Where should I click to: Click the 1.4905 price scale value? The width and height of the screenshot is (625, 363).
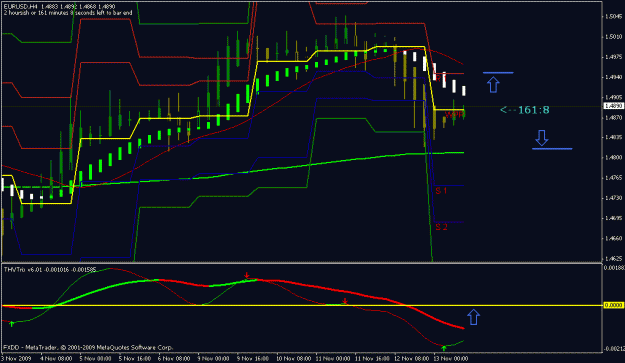pyautogui.click(x=613, y=97)
